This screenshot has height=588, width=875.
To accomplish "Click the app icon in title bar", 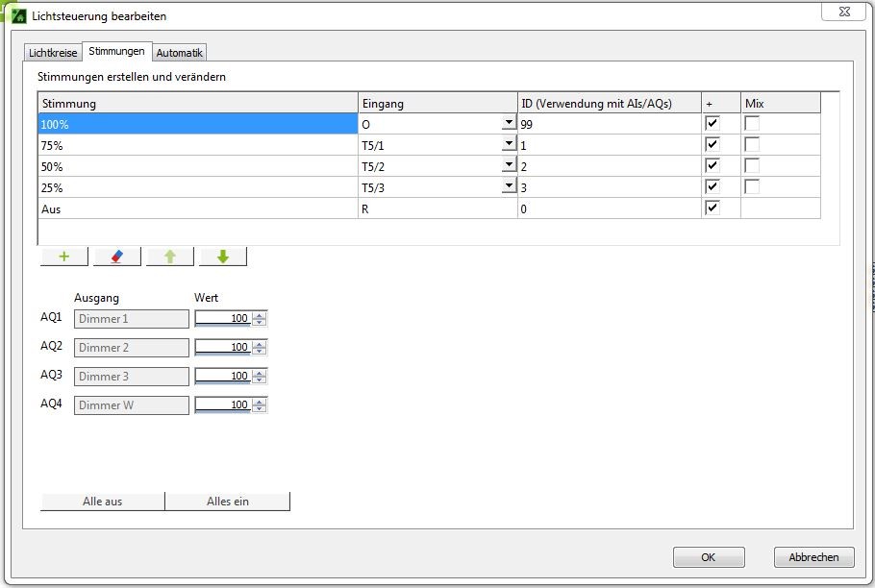I will (18, 15).
